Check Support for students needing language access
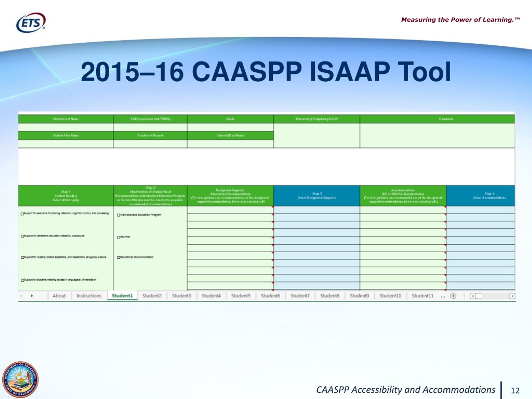 tap(22, 280)
